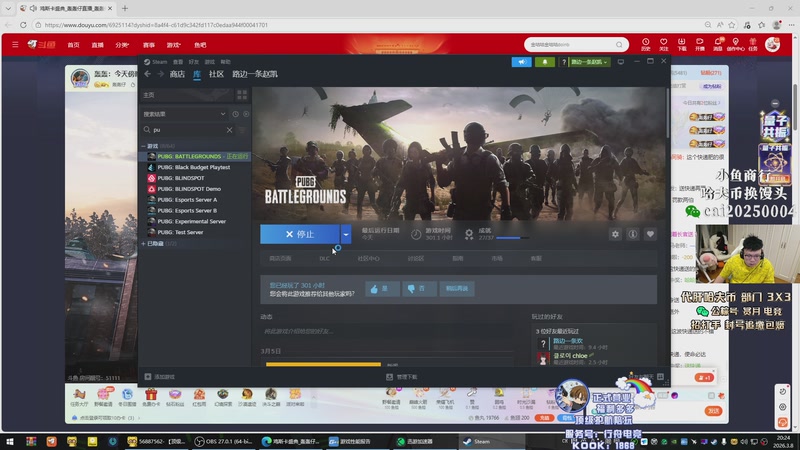The height and width of the screenshot is (450, 800).
Task: Open the 查看 view menu
Action: 178,62
